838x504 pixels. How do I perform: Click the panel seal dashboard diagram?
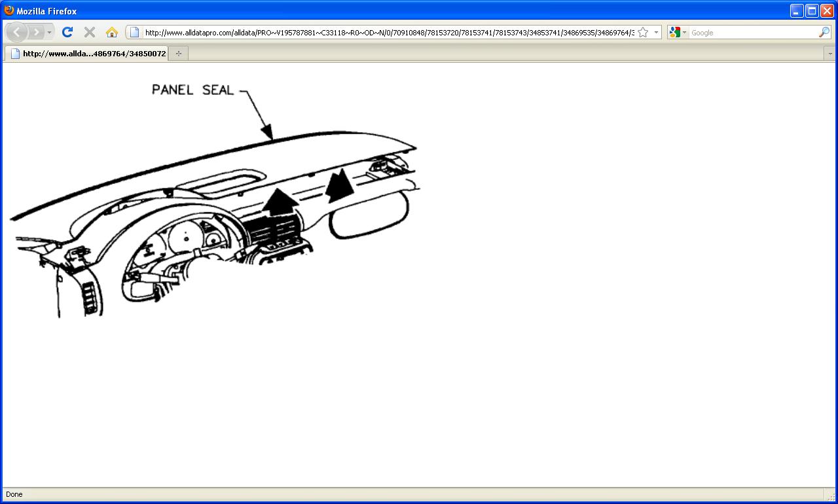[214, 200]
